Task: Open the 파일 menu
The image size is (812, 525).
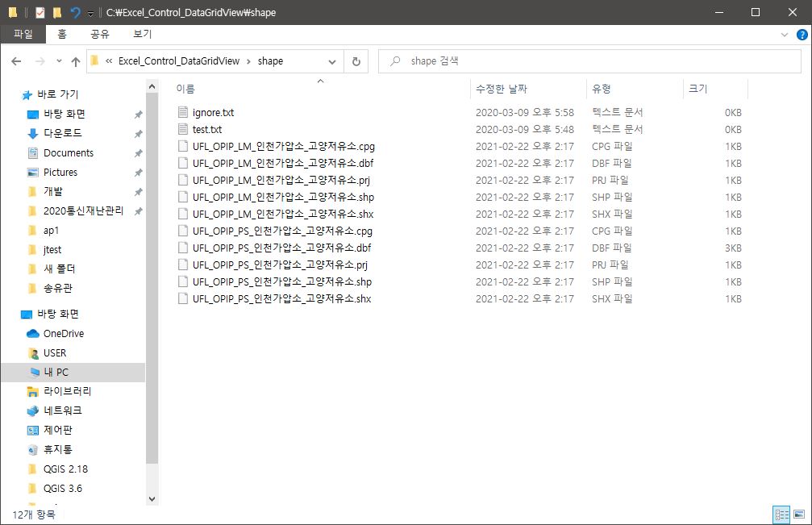Action: coord(23,34)
